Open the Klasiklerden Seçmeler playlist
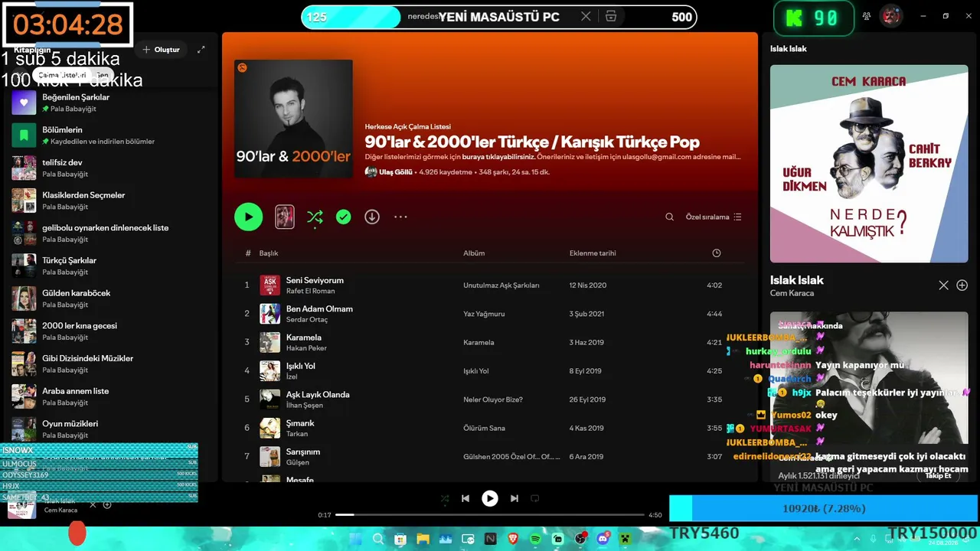 coord(111,201)
